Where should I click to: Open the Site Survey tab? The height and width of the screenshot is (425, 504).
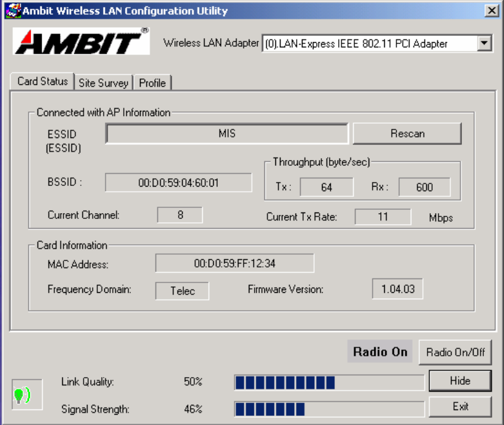click(104, 83)
